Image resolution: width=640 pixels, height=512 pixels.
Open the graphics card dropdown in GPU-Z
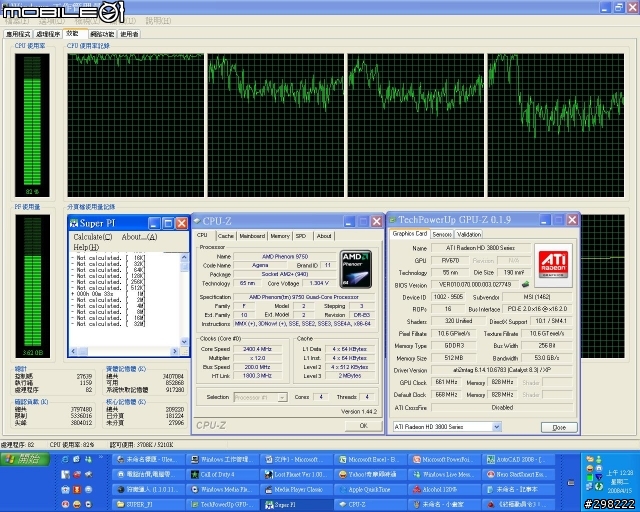coord(497,427)
